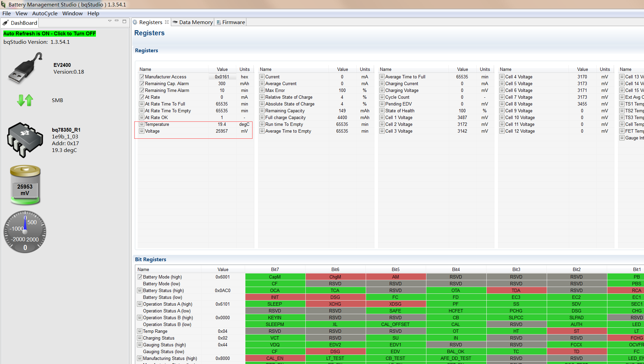This screenshot has height=364, width=644.
Task: Toggle the CapM bit of Battery Mode
Action: (x=275, y=277)
